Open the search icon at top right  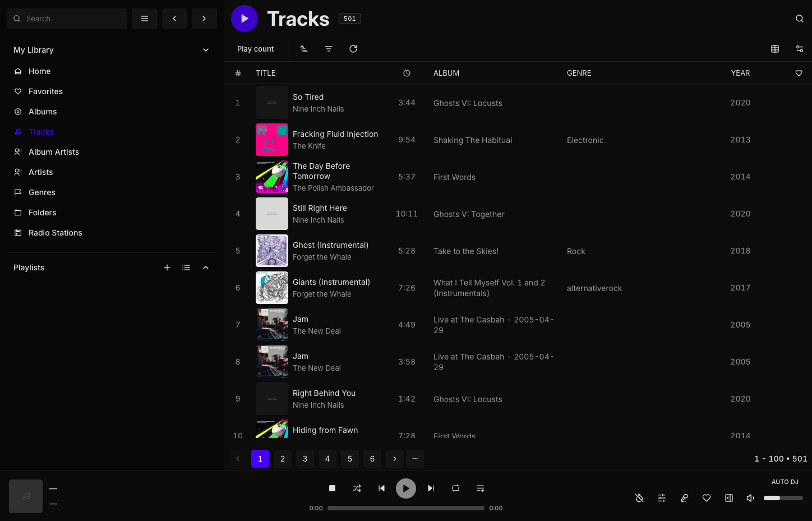pyautogui.click(x=800, y=19)
